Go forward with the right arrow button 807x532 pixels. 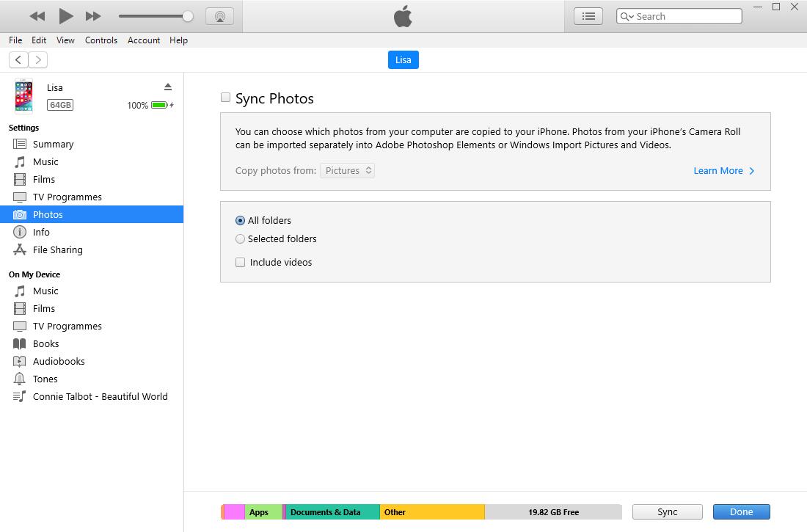[38, 59]
